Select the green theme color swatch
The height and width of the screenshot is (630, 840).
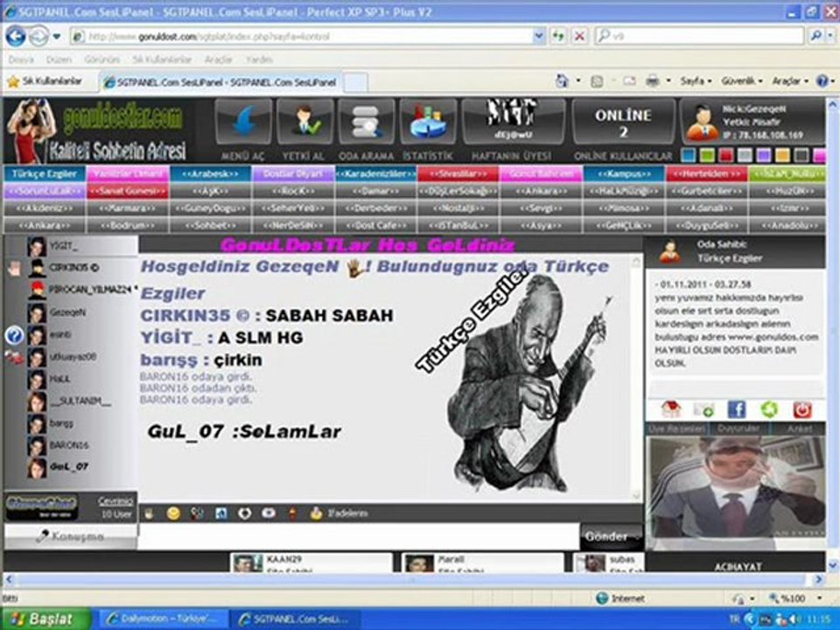click(707, 156)
